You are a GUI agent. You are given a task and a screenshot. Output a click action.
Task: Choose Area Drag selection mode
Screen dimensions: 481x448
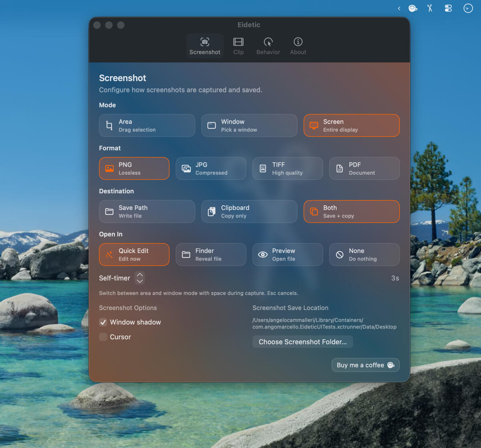(147, 126)
